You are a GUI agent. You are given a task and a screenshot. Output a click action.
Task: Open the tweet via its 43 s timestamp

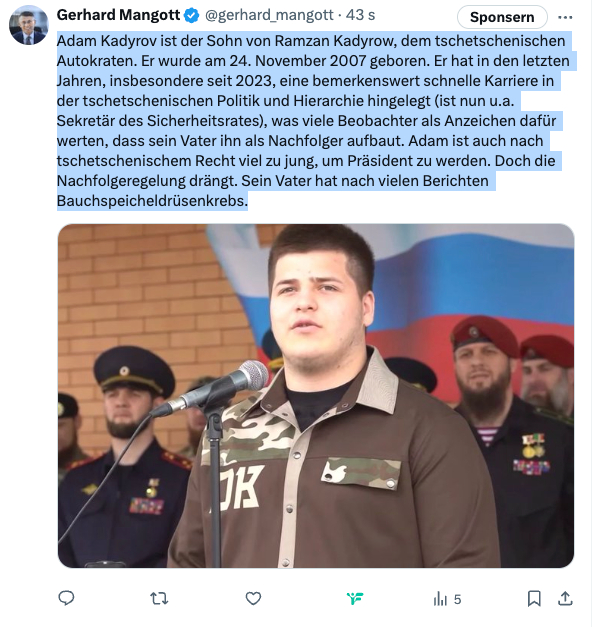point(360,15)
